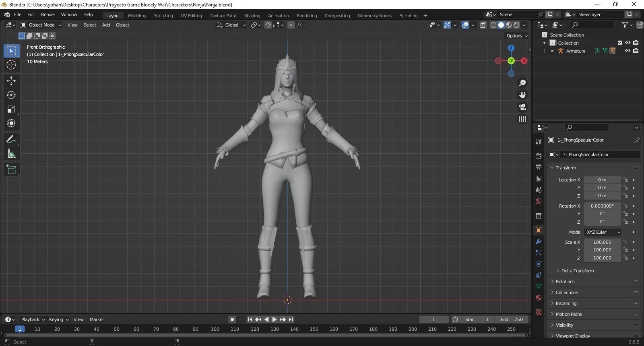The height and width of the screenshot is (346, 644).
Task: Select the Rotate tool
Action: (11, 95)
